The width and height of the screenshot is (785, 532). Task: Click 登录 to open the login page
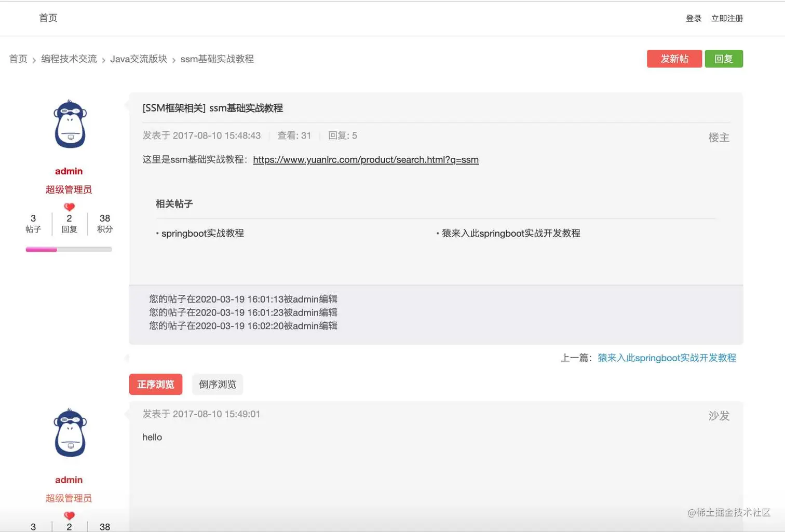pyautogui.click(x=693, y=18)
